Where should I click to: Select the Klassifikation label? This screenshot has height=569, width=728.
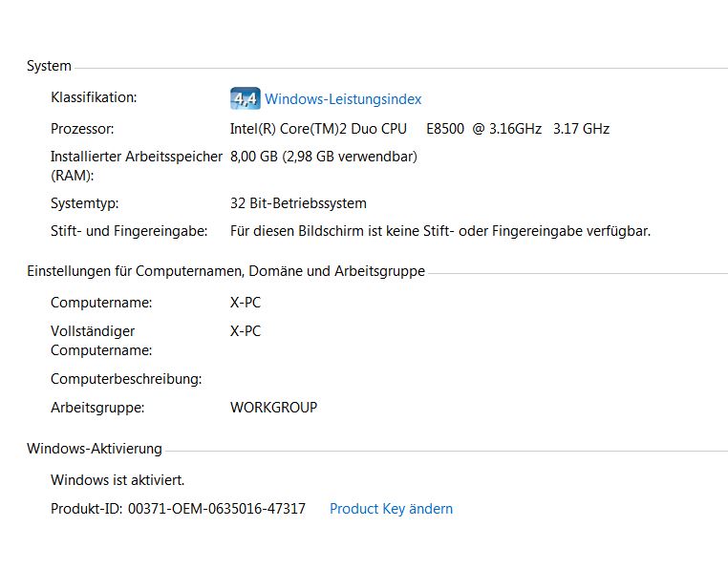pos(94,97)
